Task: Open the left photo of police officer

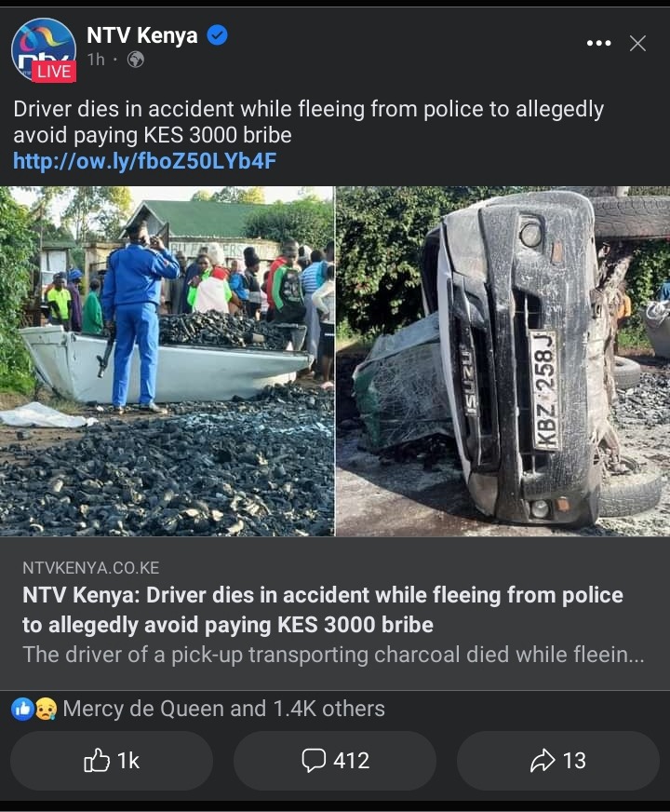Action: click(x=167, y=361)
